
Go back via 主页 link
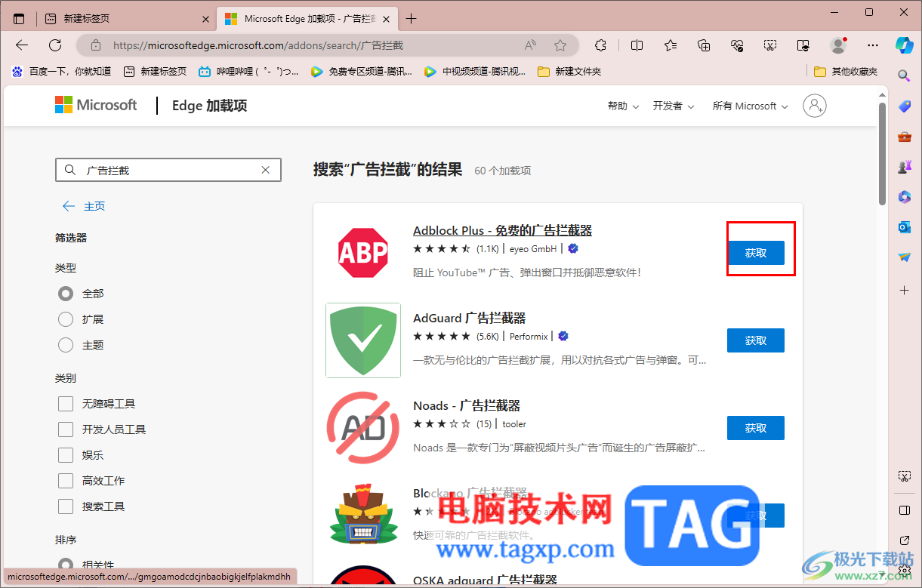pyautogui.click(x=84, y=206)
